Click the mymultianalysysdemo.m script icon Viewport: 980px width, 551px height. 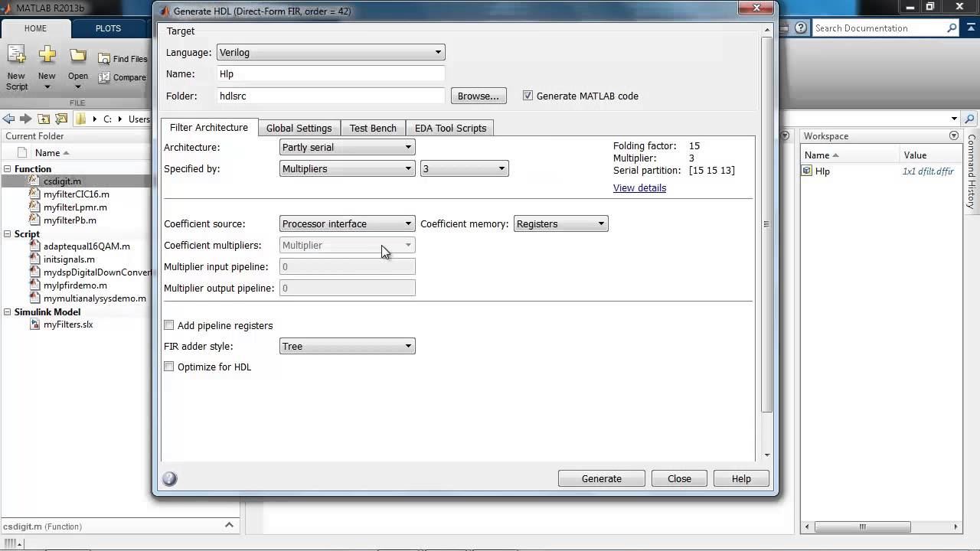point(34,298)
